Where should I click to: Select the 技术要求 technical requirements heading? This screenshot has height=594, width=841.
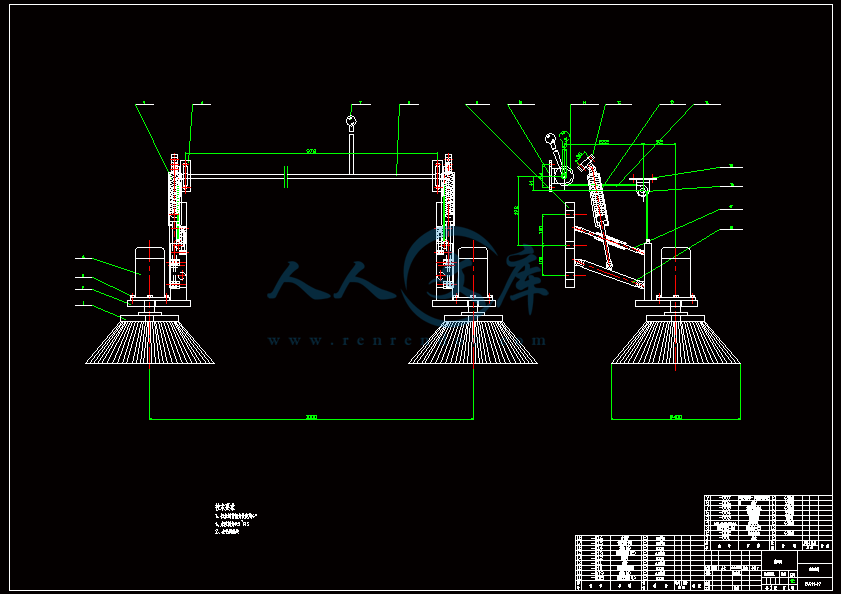[225, 507]
